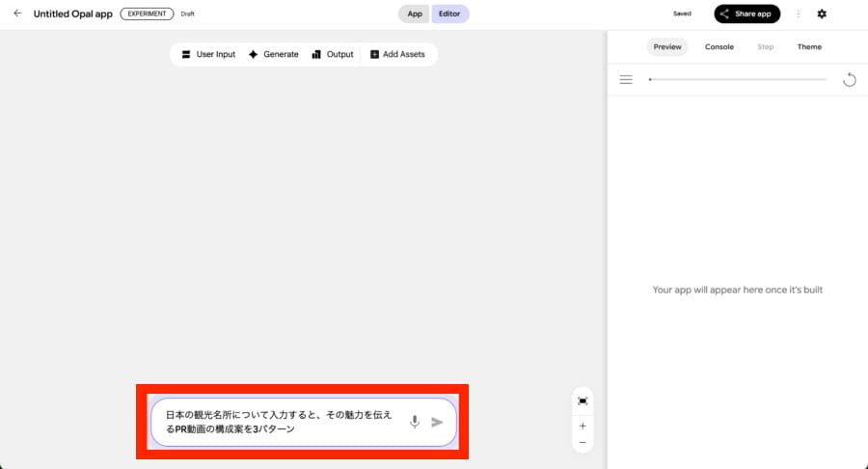Add an Output step
This screenshot has width=868, height=469.
tap(333, 55)
